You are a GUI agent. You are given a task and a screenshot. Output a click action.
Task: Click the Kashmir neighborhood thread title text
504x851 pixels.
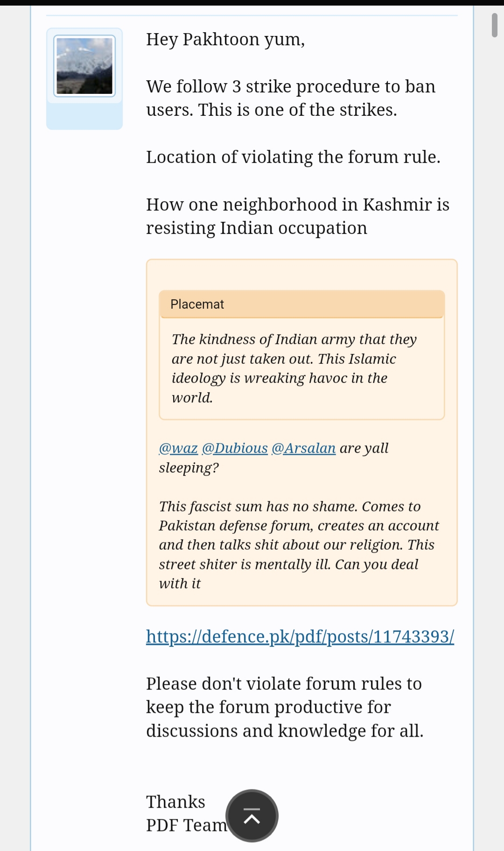point(298,216)
